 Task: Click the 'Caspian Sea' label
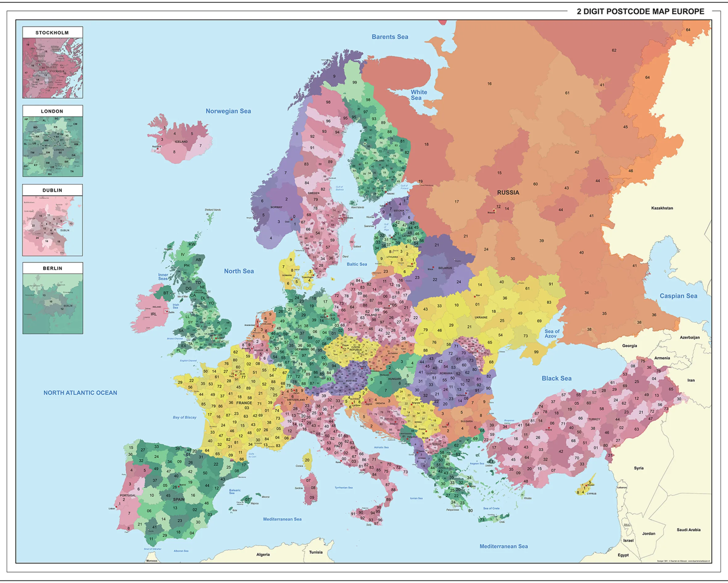click(x=679, y=296)
